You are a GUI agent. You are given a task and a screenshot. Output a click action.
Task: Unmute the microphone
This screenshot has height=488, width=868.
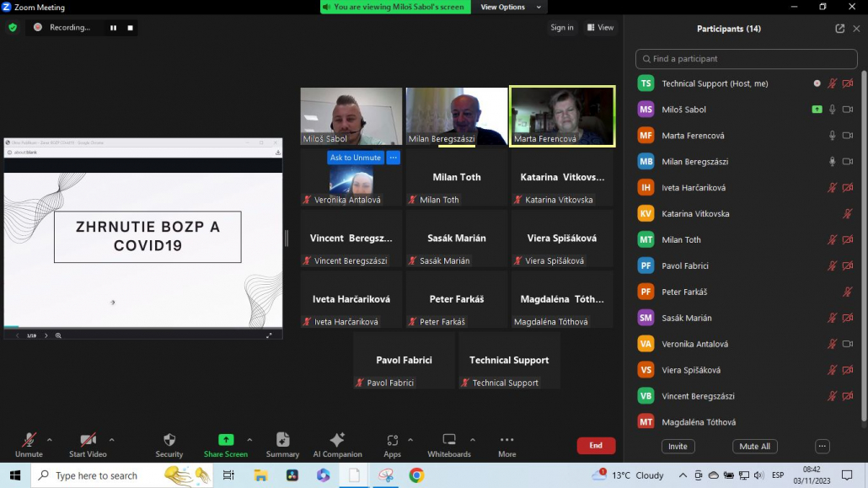coord(29,440)
